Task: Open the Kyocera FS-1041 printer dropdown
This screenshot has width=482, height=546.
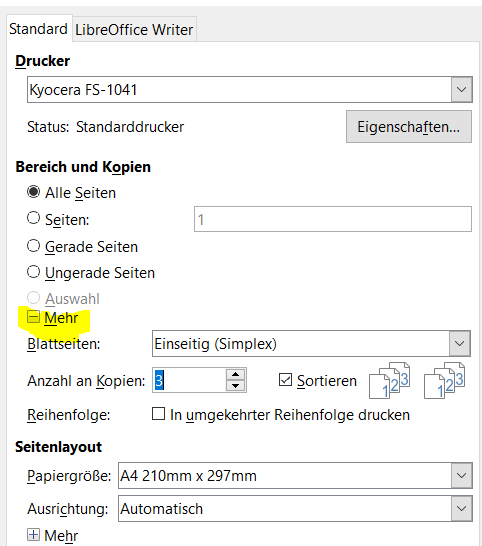Action: coord(461,89)
